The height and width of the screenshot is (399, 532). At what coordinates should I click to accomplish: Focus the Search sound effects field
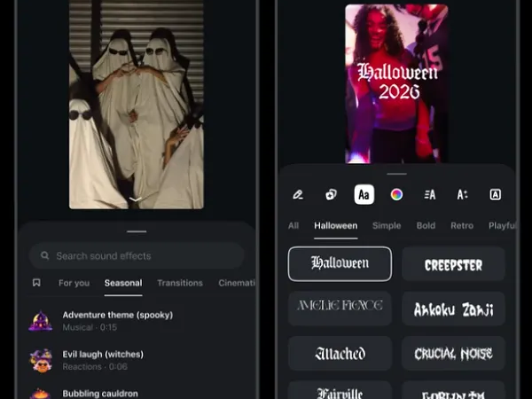(137, 255)
